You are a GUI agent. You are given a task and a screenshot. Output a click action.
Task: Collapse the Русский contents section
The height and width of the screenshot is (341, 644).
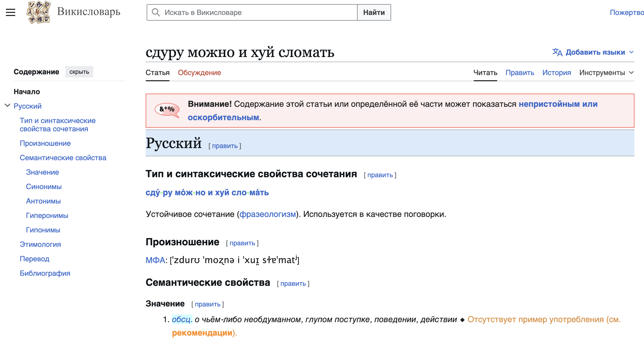pos(7,105)
